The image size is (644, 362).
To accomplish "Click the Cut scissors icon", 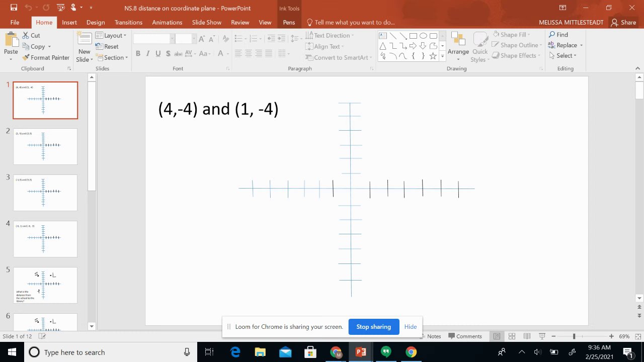I will pyautogui.click(x=26, y=35).
